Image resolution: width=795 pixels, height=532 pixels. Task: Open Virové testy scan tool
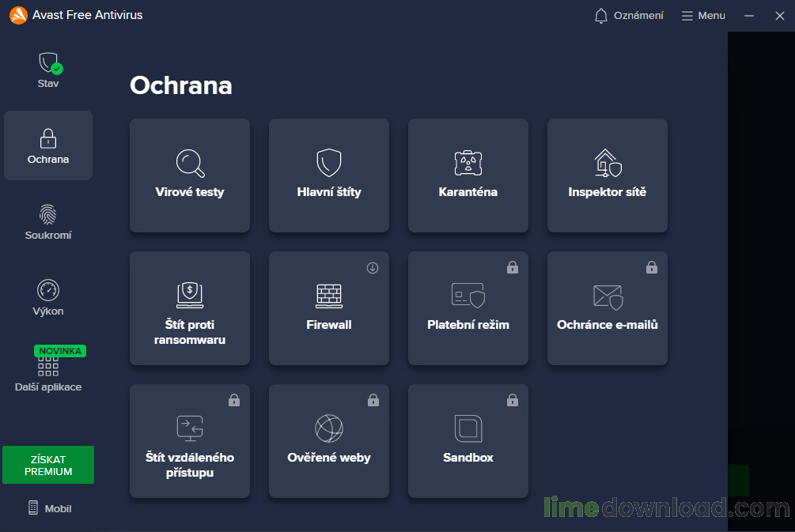click(x=190, y=175)
